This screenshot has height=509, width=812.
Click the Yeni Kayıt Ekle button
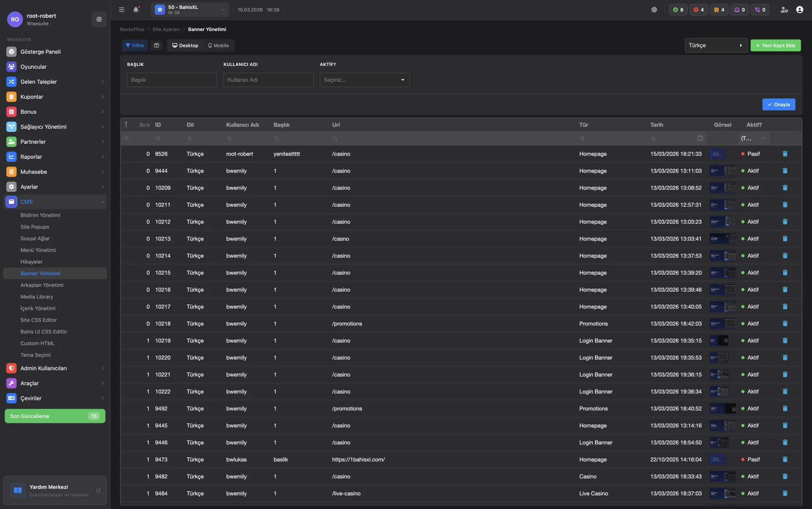point(775,45)
